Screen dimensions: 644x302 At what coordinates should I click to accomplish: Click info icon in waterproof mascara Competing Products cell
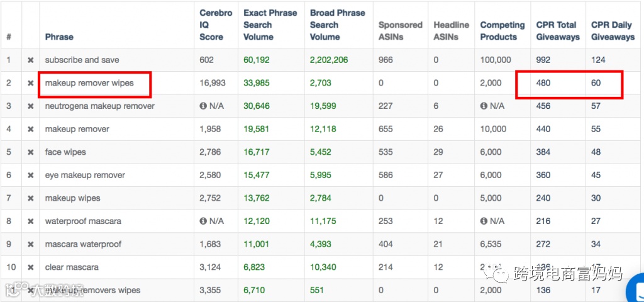coord(484,221)
